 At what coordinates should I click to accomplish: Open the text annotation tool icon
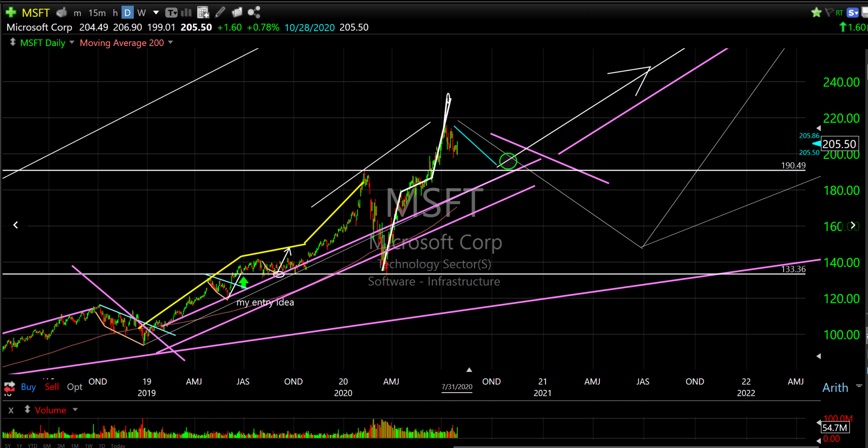tap(171, 13)
